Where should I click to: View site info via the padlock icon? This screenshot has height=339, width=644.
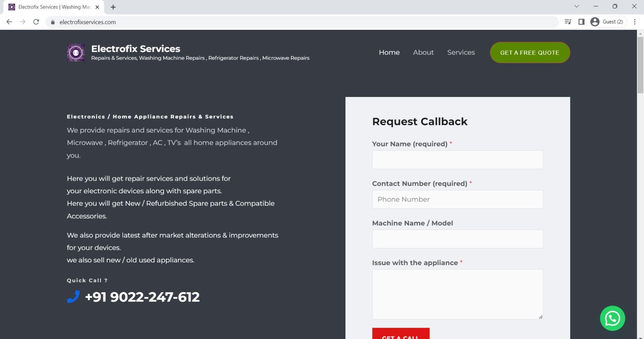tap(53, 22)
